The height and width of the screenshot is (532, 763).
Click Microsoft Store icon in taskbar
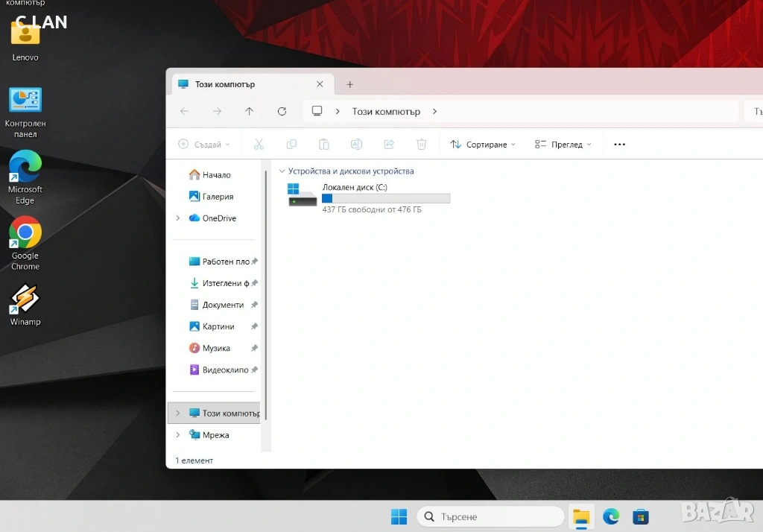point(640,516)
